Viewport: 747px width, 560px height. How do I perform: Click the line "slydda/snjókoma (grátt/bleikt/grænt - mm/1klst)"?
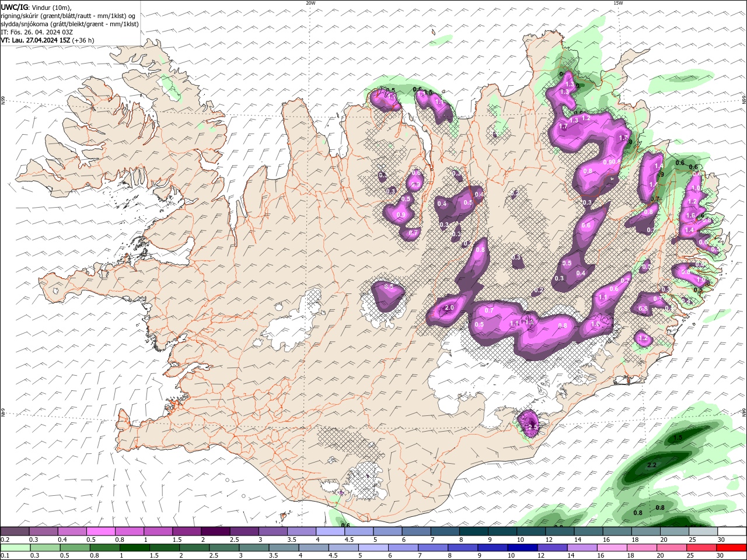click(x=69, y=24)
